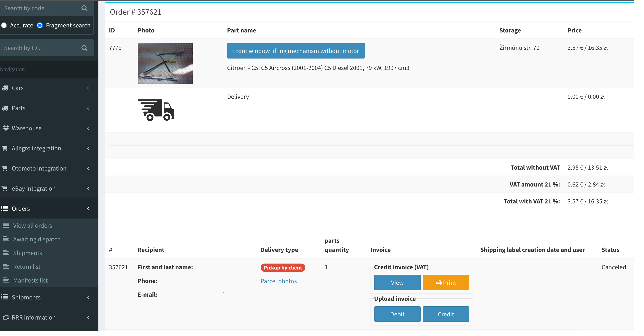The height and width of the screenshot is (336, 644).
Task: Click the Search by ID input field
Action: click(x=40, y=48)
